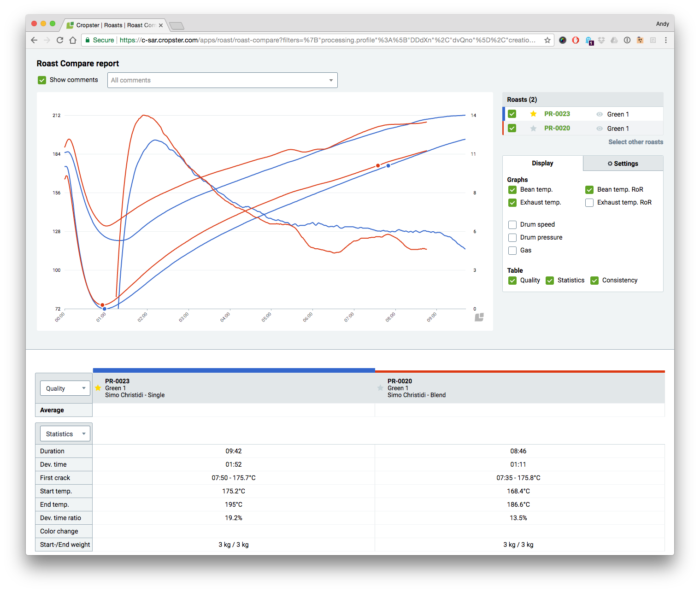
Task: Click the Roast Compare report heading
Action: coord(78,64)
